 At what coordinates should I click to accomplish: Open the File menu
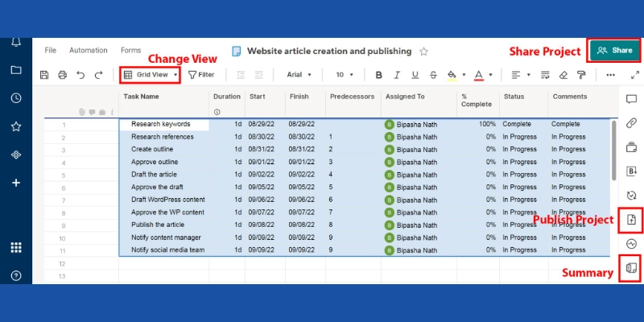point(51,50)
